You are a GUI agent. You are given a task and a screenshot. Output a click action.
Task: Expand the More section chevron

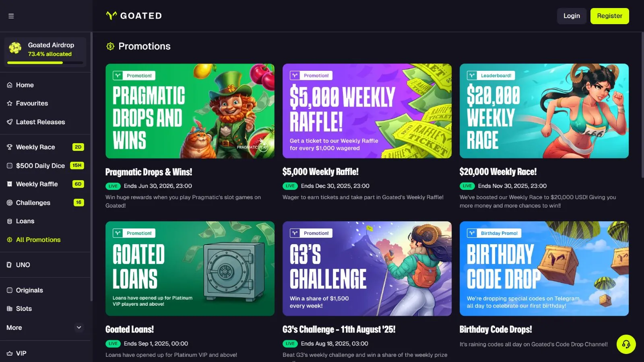coord(79,328)
